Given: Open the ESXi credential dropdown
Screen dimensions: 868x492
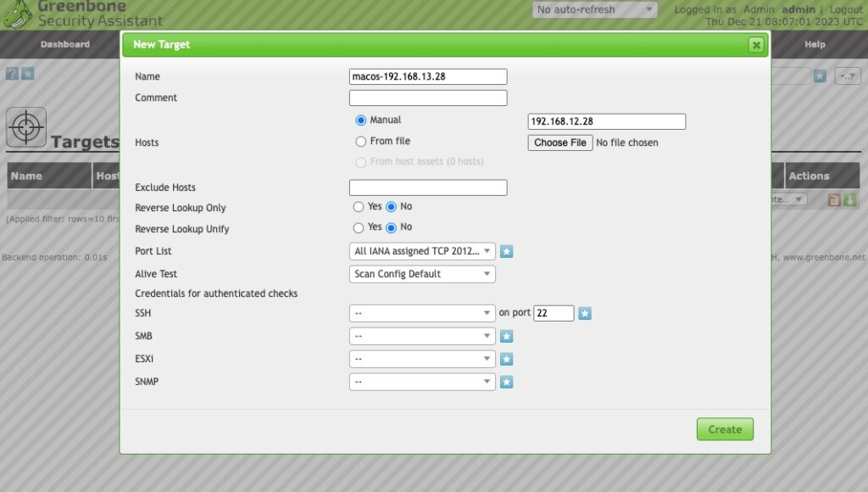Looking at the screenshot, I should (422, 359).
